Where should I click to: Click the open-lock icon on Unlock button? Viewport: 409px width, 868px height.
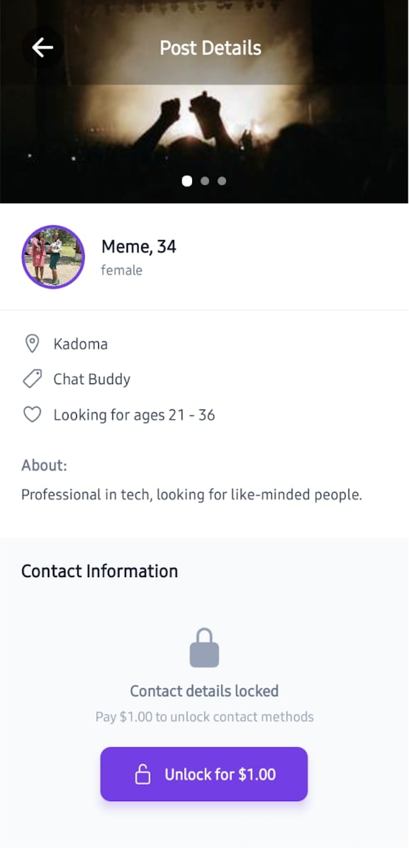click(x=142, y=774)
